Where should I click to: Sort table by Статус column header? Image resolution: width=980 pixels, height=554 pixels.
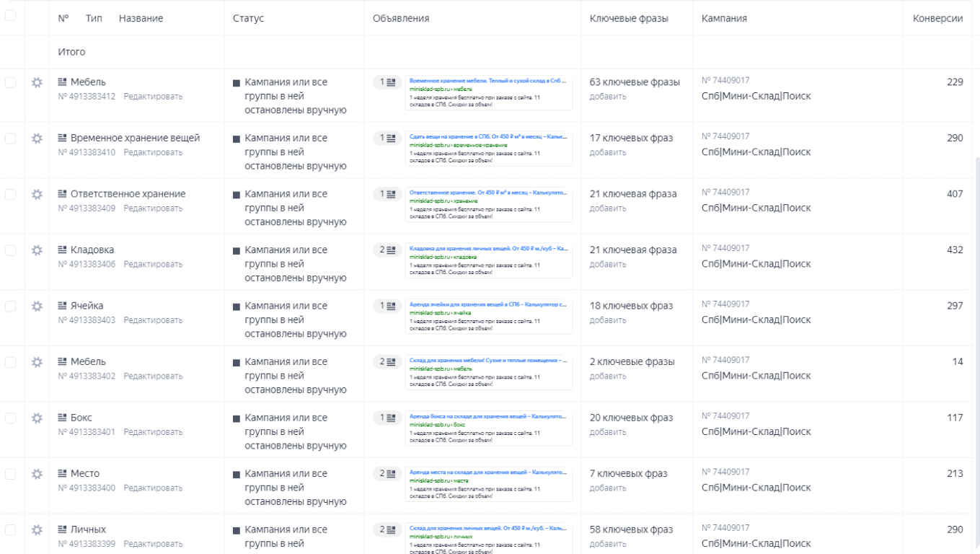pyautogui.click(x=248, y=18)
